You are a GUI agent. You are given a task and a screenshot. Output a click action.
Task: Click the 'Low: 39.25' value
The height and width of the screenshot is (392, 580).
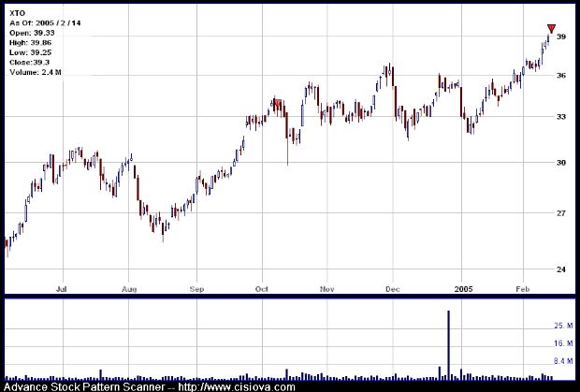pyautogui.click(x=30, y=52)
